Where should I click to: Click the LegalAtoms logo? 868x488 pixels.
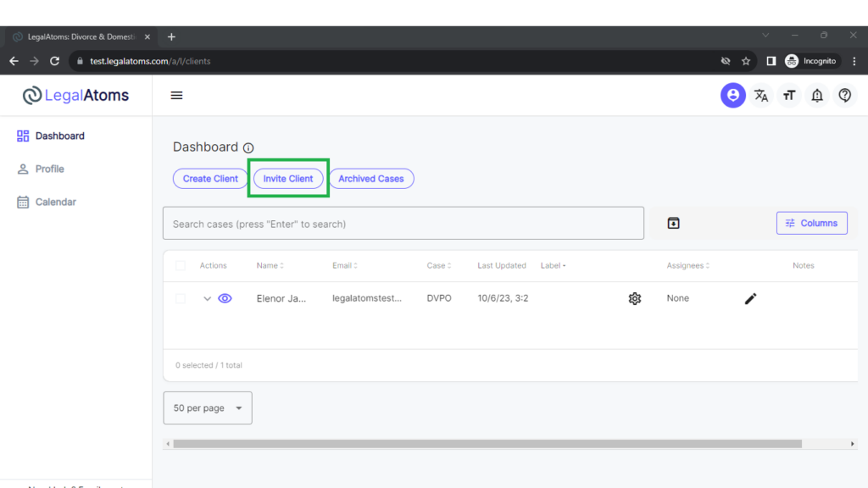click(75, 95)
